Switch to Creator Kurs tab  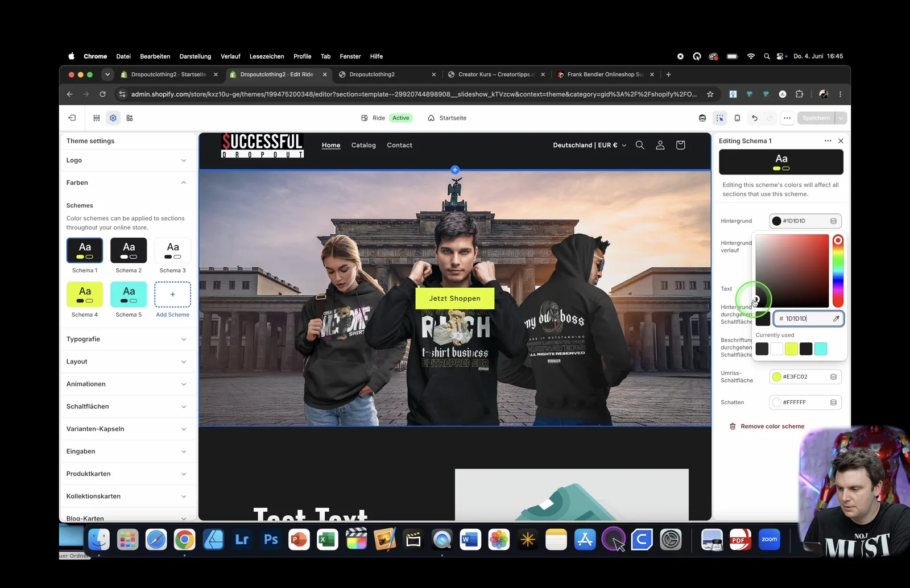pos(496,74)
